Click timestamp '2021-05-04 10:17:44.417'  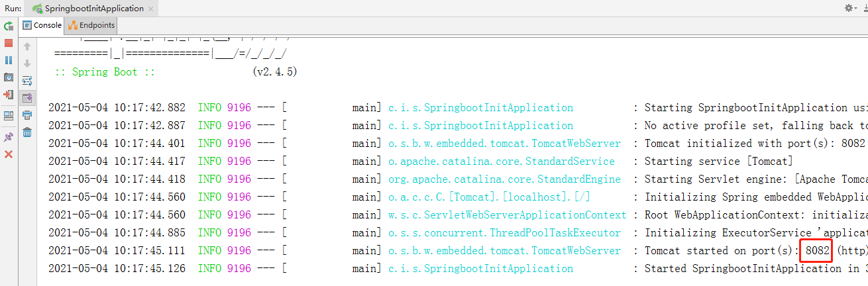tap(117, 161)
